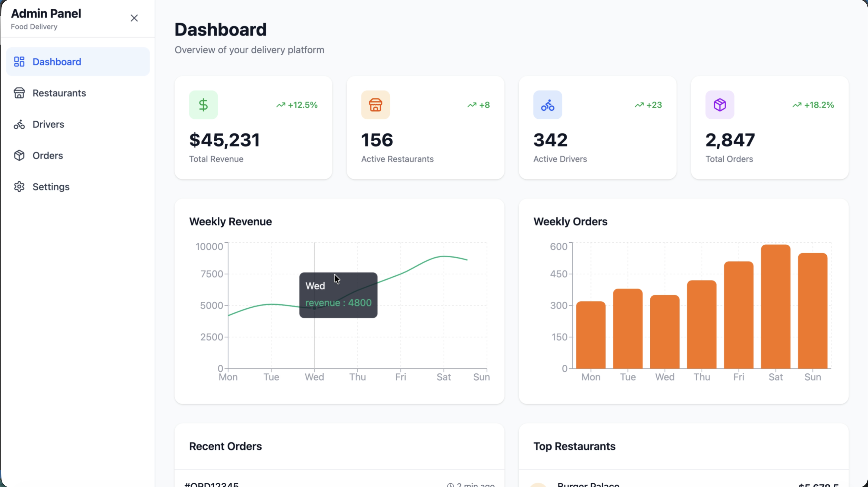Click the purple package icon on orders card
The width and height of the screenshot is (868, 487).
coord(720,105)
